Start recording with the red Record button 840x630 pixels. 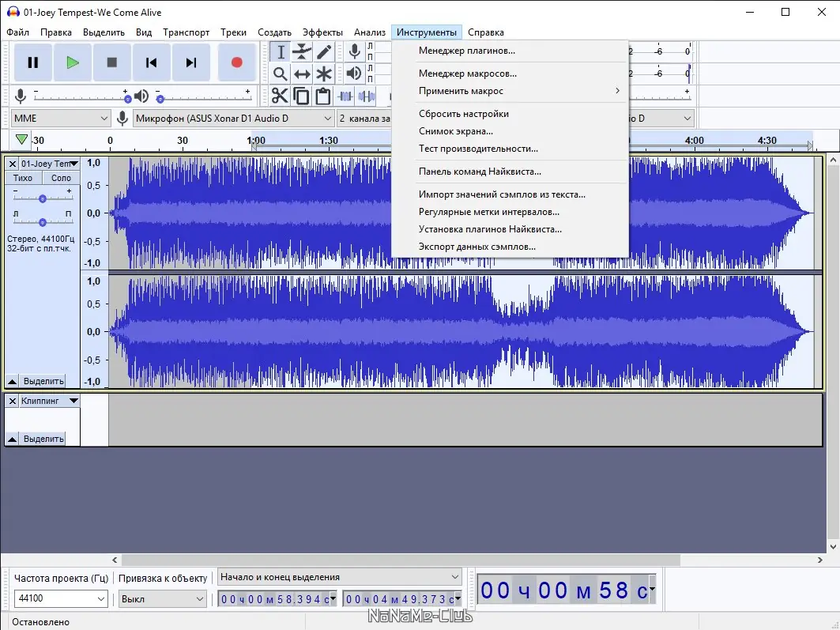(237, 62)
